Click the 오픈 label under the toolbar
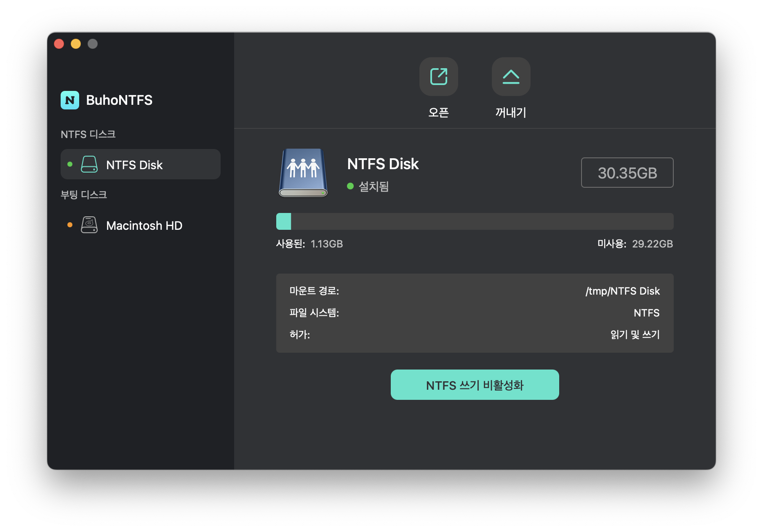The height and width of the screenshot is (532, 763). (x=438, y=112)
